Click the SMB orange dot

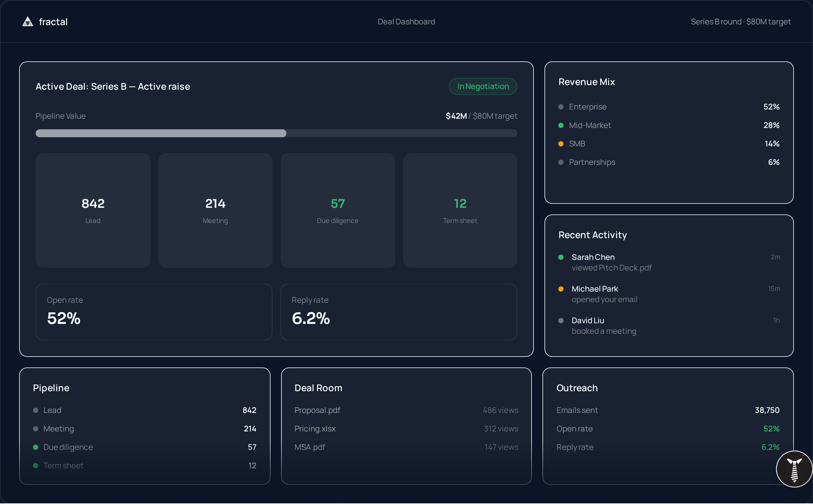(561, 144)
